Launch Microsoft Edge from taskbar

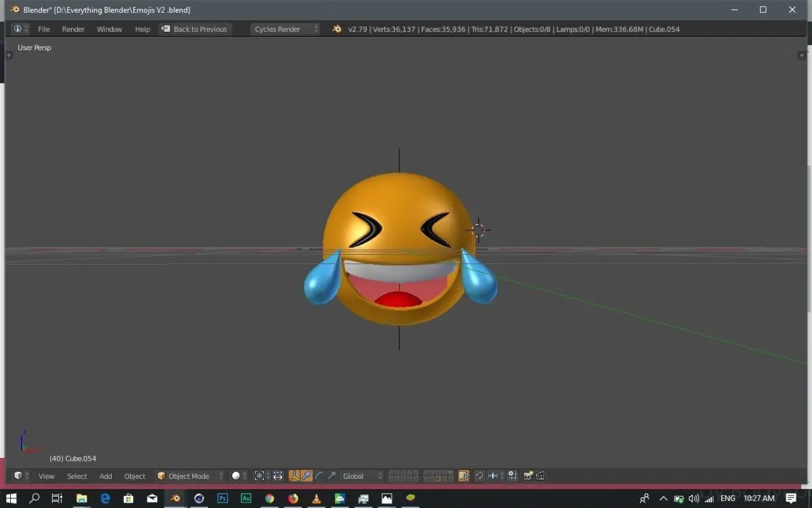pos(105,499)
